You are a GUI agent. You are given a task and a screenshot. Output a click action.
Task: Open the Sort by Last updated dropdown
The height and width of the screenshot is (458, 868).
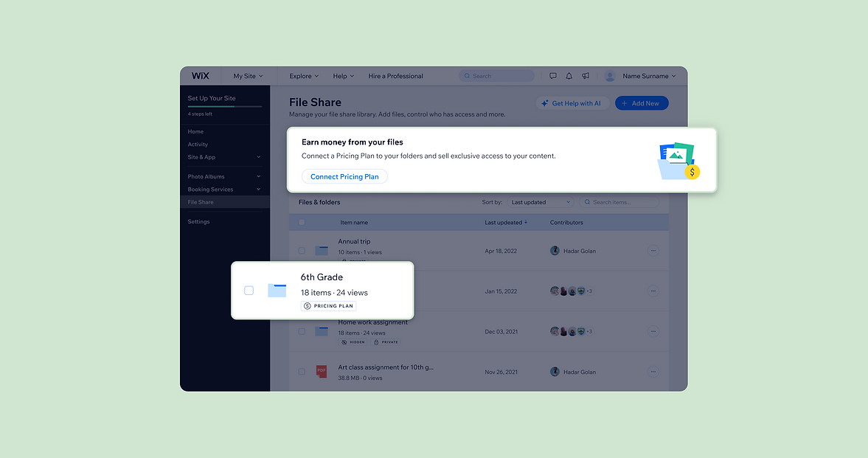tap(541, 202)
